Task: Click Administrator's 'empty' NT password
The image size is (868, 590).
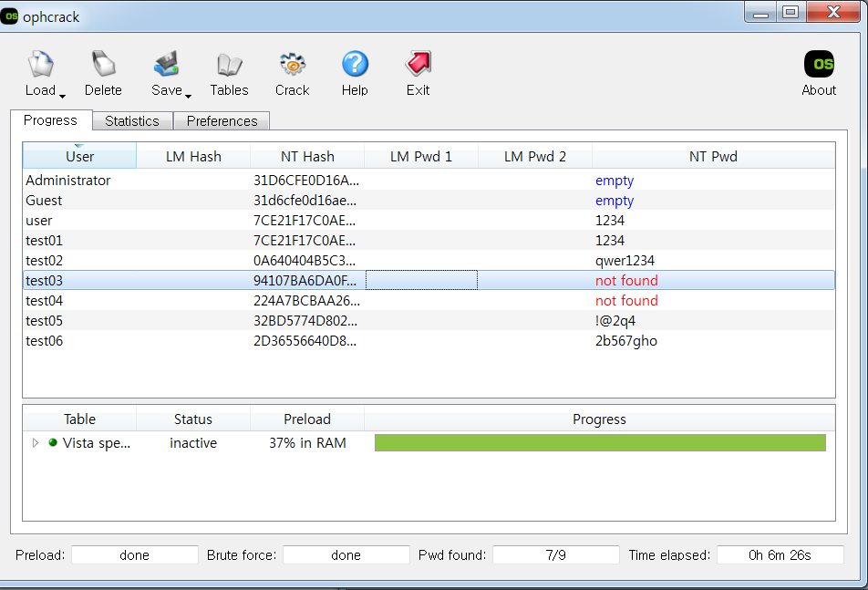Action: coord(615,181)
